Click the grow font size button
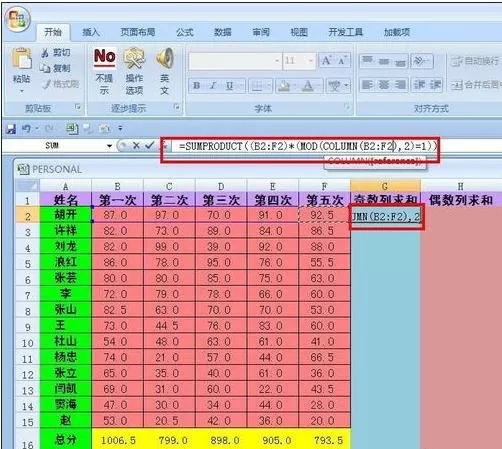This screenshot has width=502, height=449. pos(326,61)
